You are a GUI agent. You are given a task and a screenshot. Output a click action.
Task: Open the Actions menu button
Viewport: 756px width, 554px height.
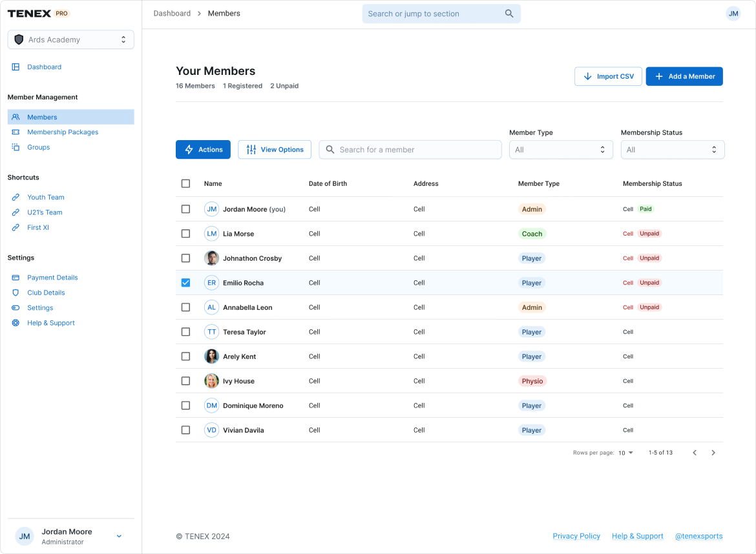click(x=203, y=150)
